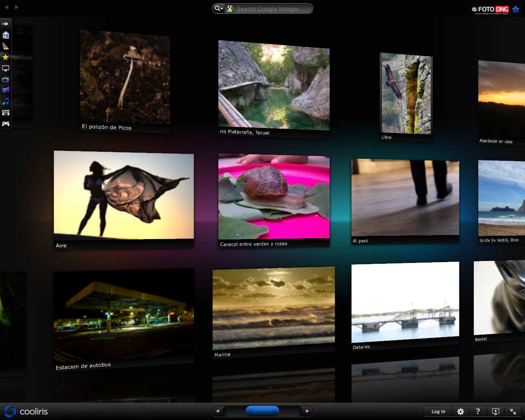Expand the search engine dropdown arrow
Viewport: 525px width, 420px height.
[219, 9]
